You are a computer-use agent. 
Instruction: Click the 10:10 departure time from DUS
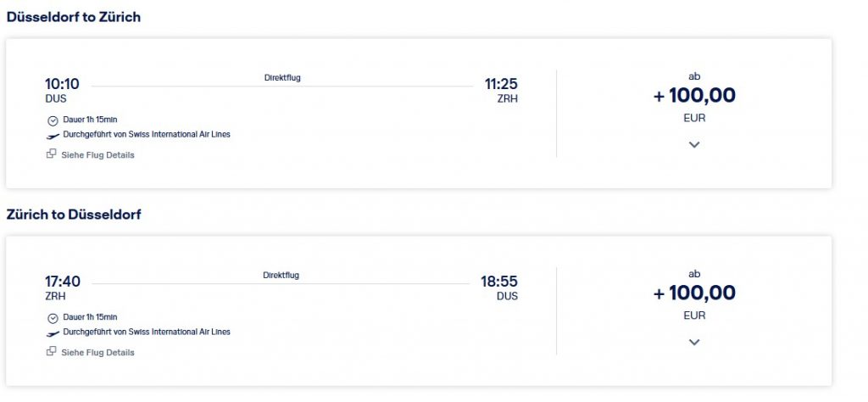tap(62, 84)
